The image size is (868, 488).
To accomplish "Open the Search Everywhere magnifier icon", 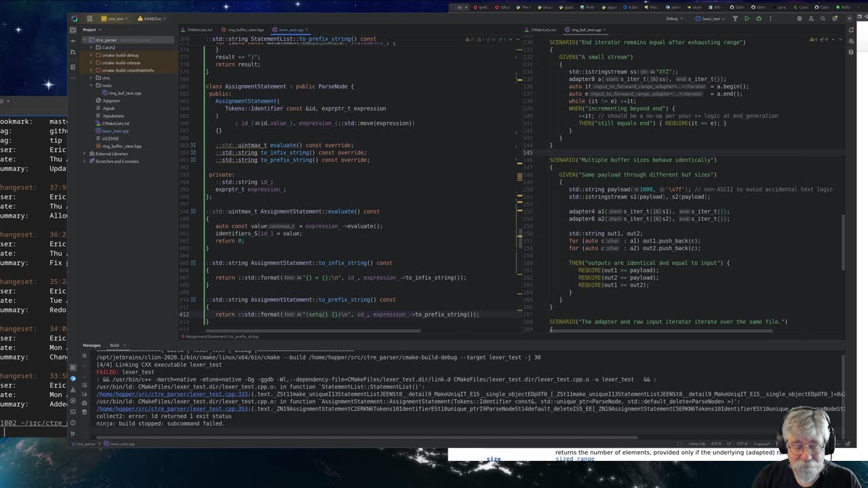I will [x=823, y=19].
